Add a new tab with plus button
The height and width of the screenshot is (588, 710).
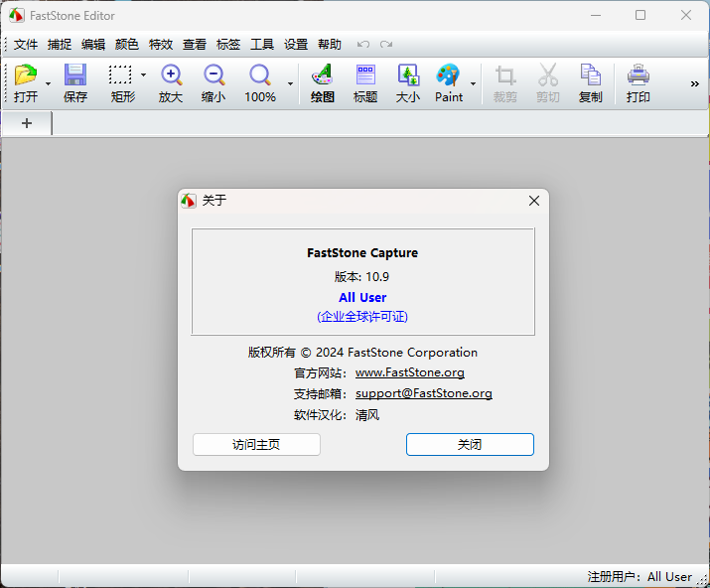click(27, 123)
